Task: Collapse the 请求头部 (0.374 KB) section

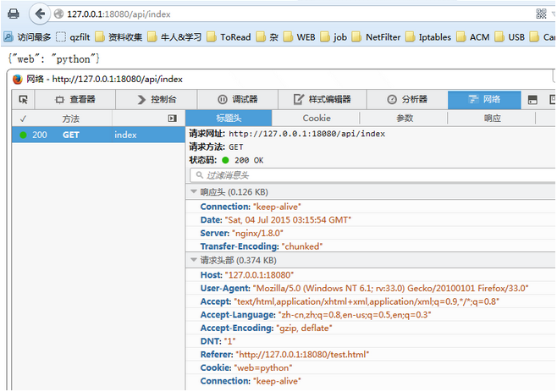Action: click(x=194, y=260)
